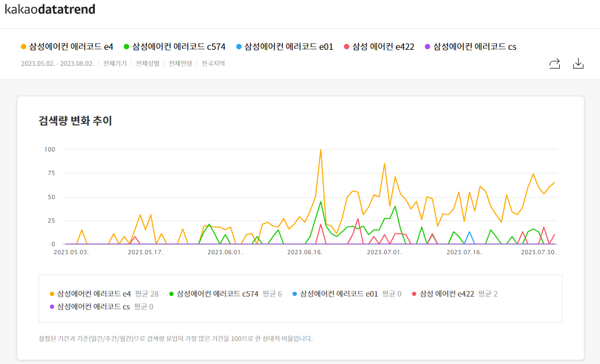Click the x-axis date 2023.05.17.
Screen dimensions: 600x364
[145, 252]
